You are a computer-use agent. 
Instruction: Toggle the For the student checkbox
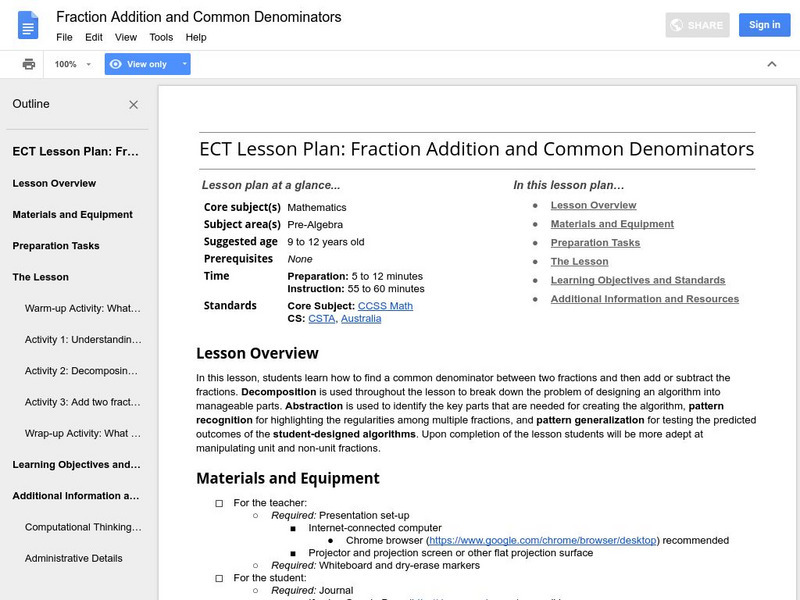tap(219, 578)
